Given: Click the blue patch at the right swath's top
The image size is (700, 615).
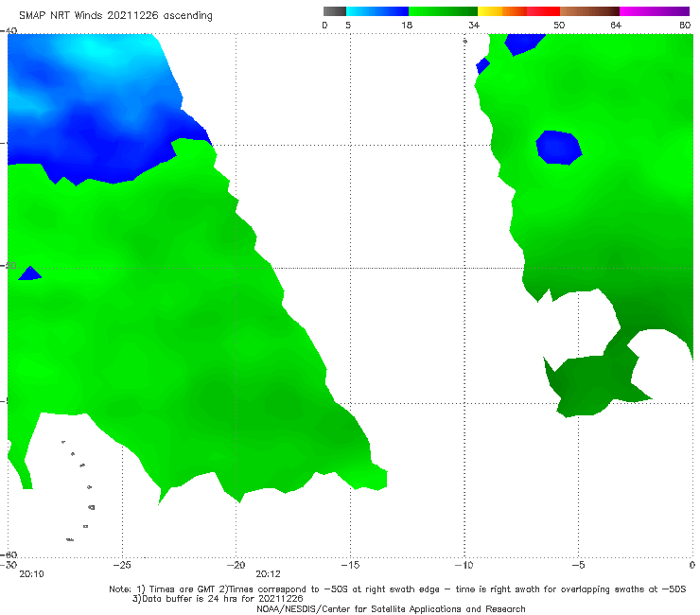Looking at the screenshot, I should (x=523, y=43).
